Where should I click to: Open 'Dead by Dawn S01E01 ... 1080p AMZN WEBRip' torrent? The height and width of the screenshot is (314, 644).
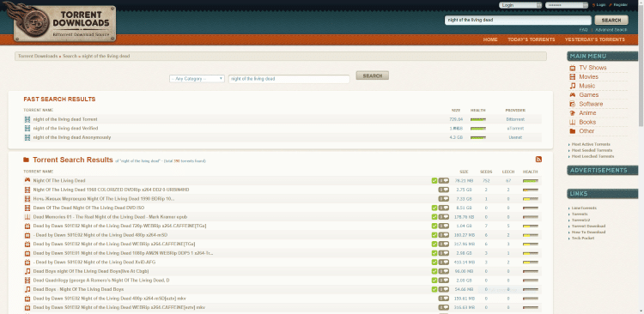(123, 253)
